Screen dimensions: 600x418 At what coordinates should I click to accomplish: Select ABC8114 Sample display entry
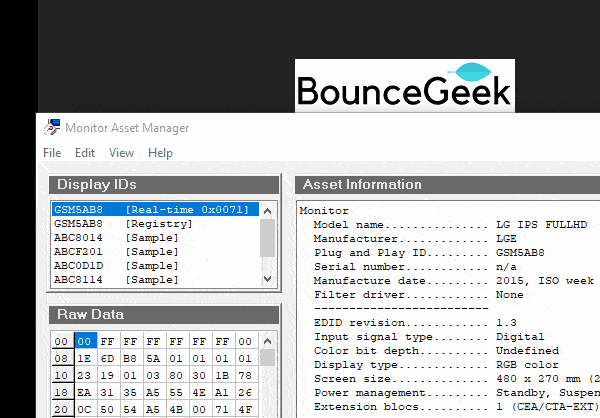pos(155,280)
